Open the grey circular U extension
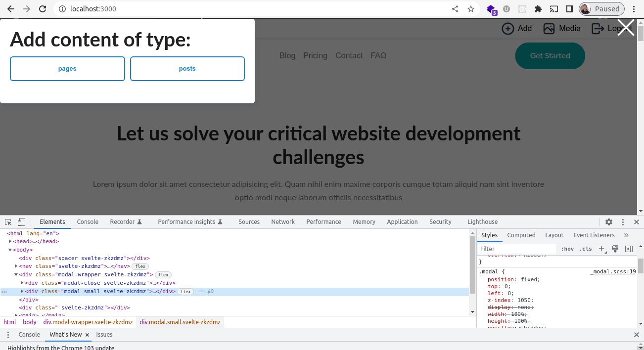This screenshot has width=644, height=350. [x=506, y=9]
